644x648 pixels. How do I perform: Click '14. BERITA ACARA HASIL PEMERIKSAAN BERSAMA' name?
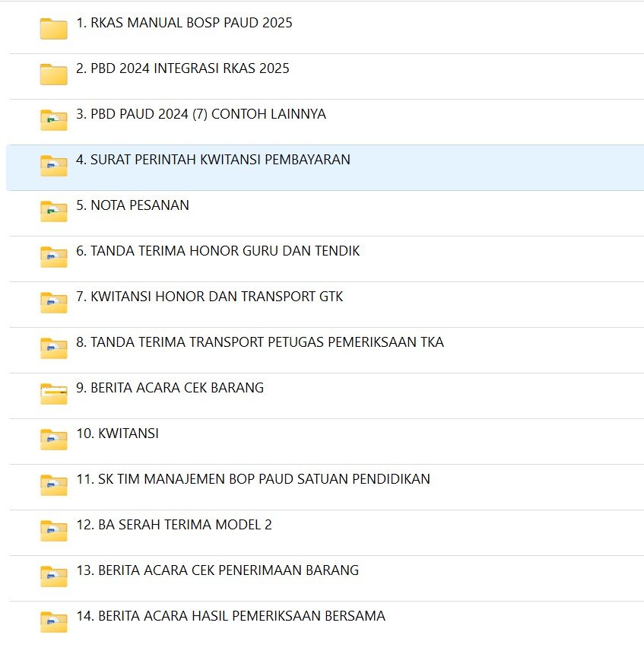(x=231, y=616)
